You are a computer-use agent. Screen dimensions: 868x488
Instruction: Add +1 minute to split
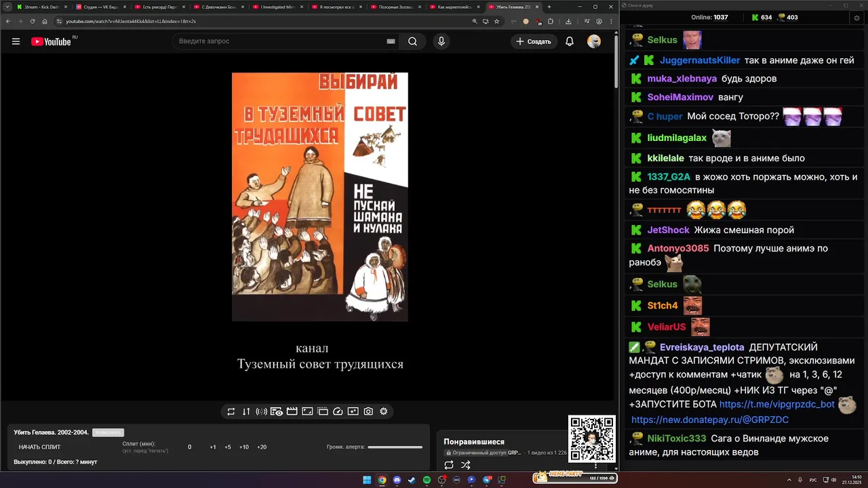[213, 447]
